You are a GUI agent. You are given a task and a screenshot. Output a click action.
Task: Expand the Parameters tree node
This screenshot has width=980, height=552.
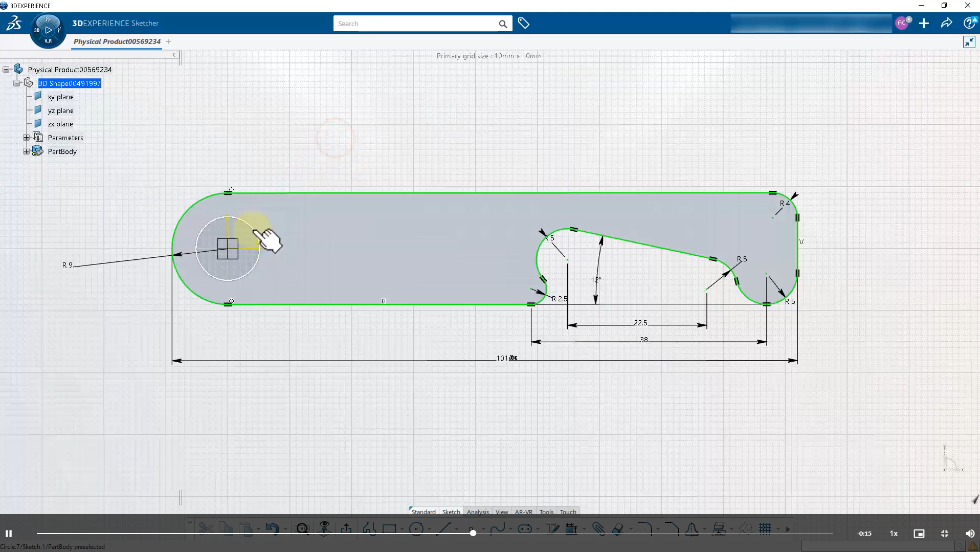26,138
